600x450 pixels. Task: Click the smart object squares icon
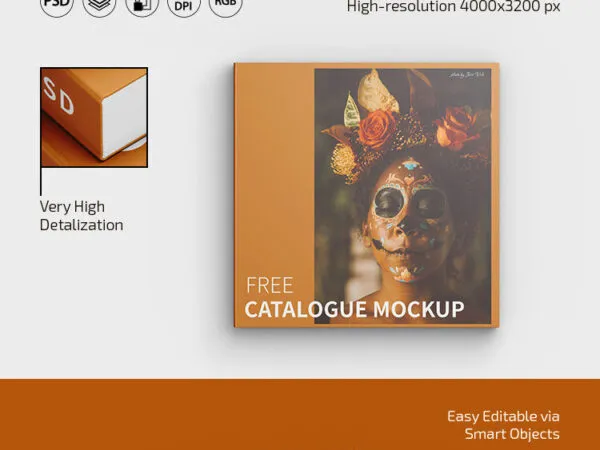point(142,5)
